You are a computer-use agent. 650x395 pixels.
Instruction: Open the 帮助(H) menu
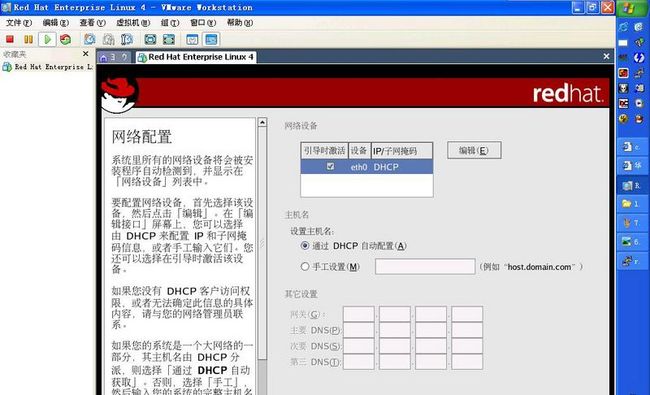click(x=240, y=22)
